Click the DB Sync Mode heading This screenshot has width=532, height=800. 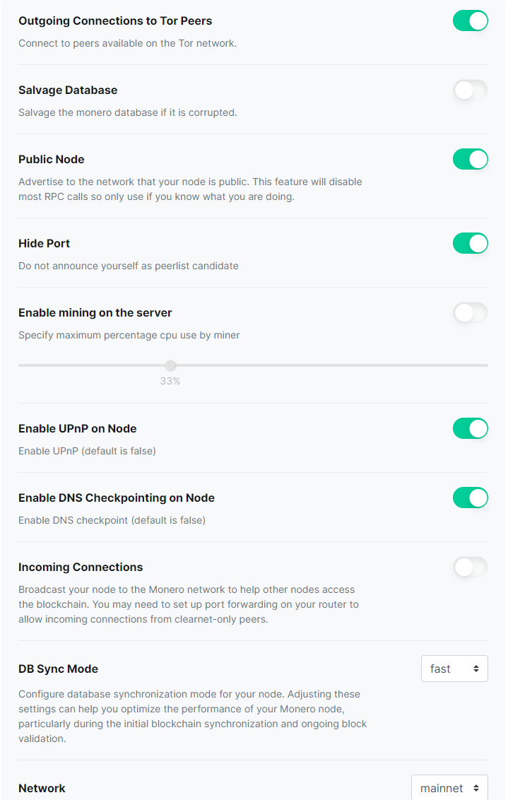click(x=58, y=669)
